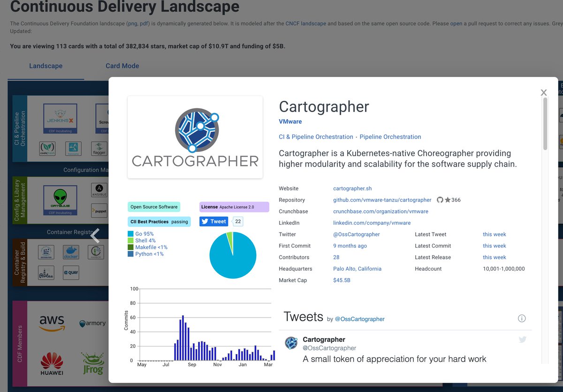Close the Cartographer details dialog
Screen dimensions: 563x392
pos(544,93)
